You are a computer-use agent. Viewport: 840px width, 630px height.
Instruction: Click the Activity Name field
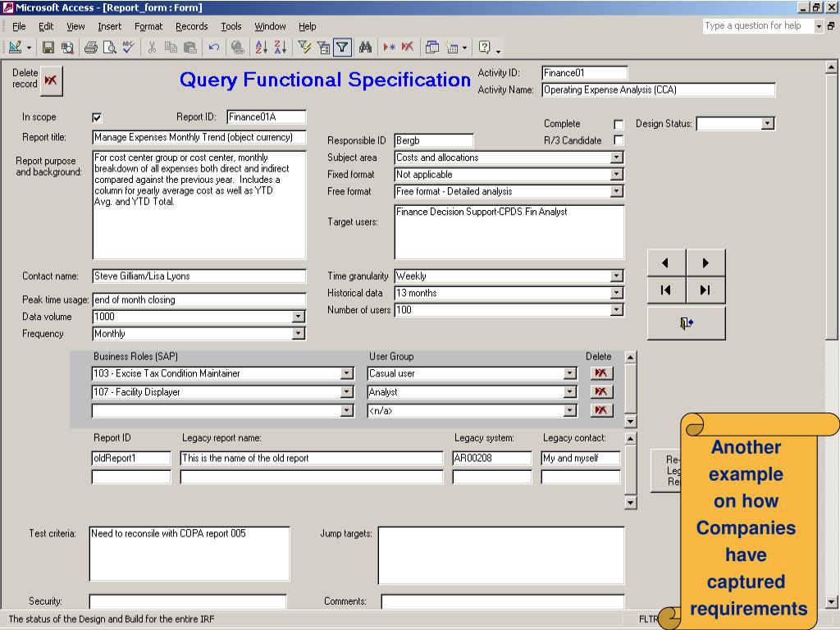point(659,90)
